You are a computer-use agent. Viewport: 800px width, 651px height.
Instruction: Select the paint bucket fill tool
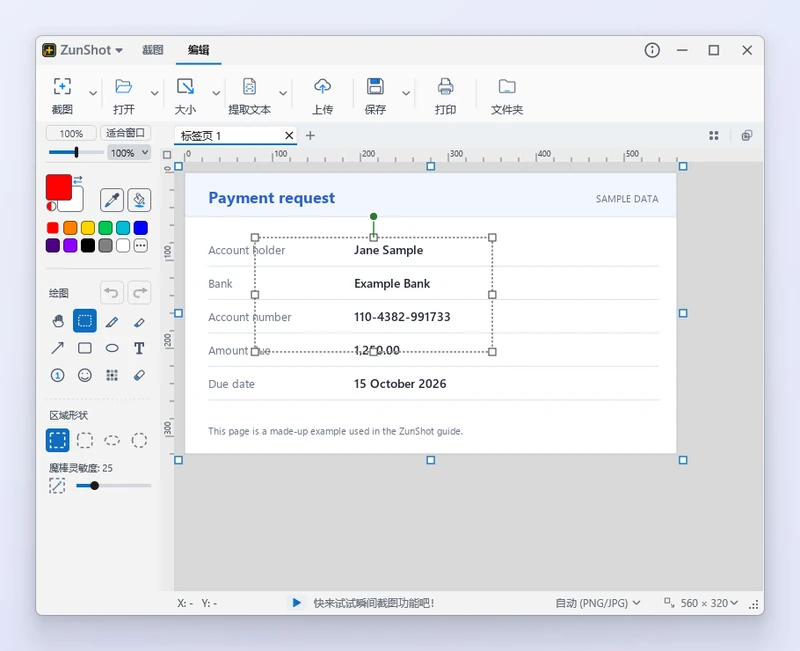click(x=139, y=199)
